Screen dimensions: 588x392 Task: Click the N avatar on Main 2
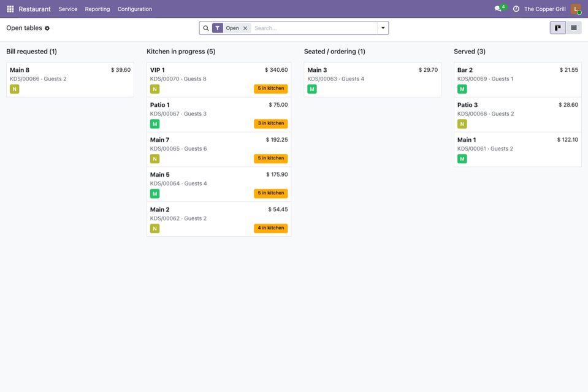[x=155, y=229]
